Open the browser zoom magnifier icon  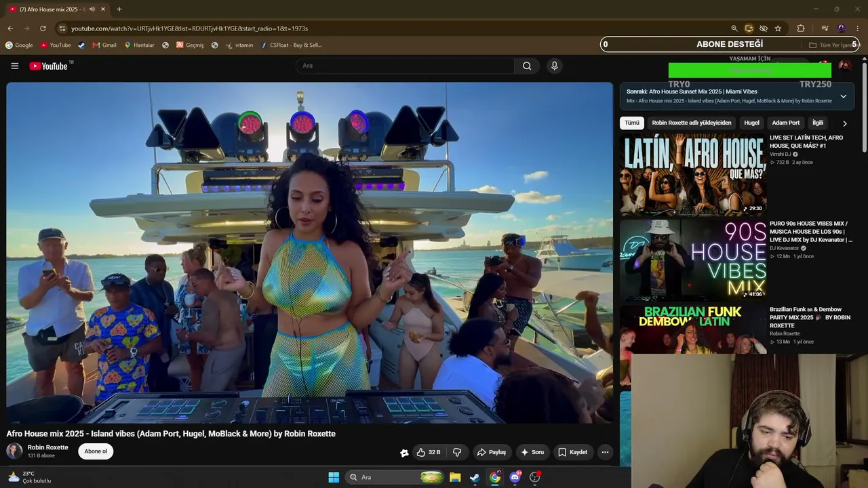tap(734, 28)
